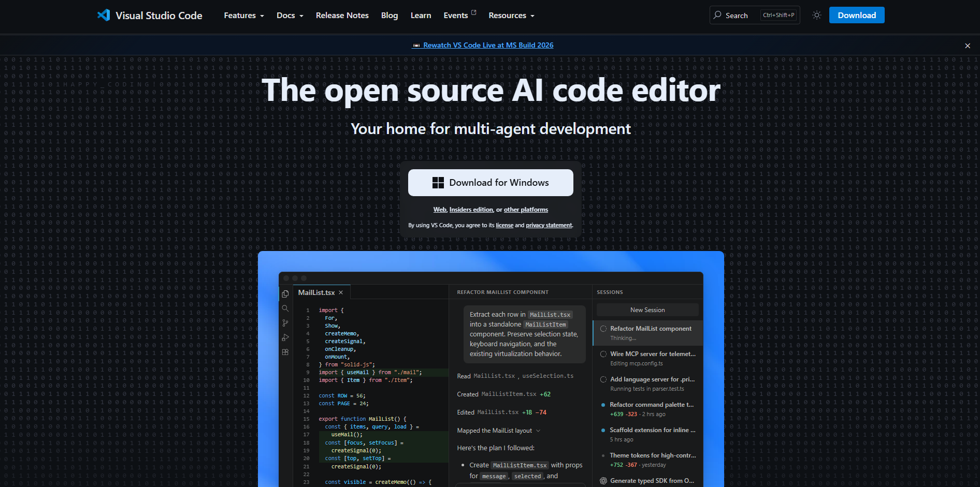Go to the Blog page
Image resolution: width=980 pixels, height=487 pixels.
pyautogui.click(x=390, y=16)
